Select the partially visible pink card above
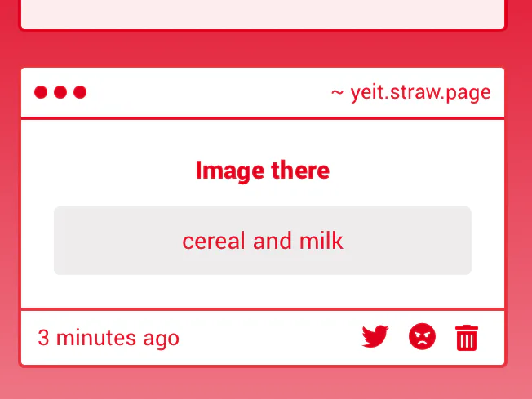This screenshot has width=532, height=399. (263, 14)
